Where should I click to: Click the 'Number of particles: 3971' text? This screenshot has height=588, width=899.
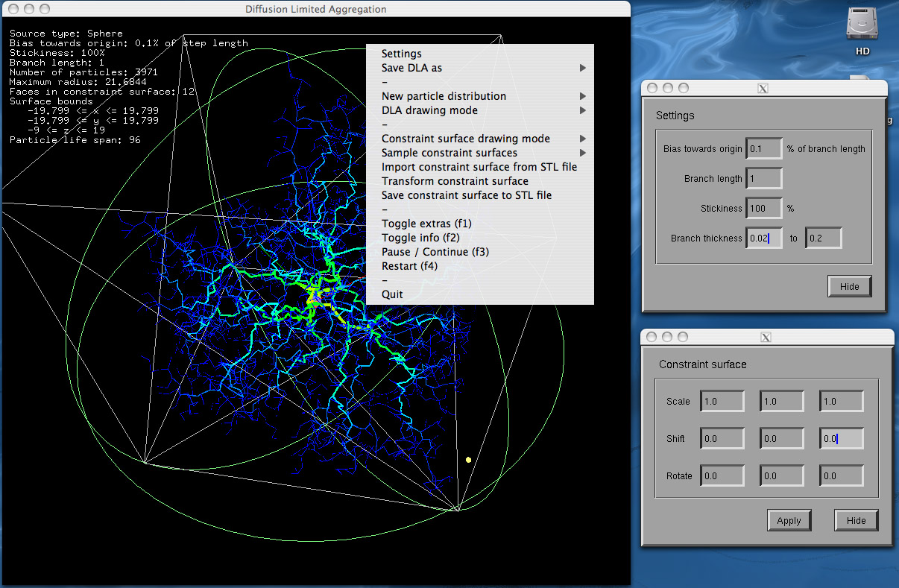(83, 72)
